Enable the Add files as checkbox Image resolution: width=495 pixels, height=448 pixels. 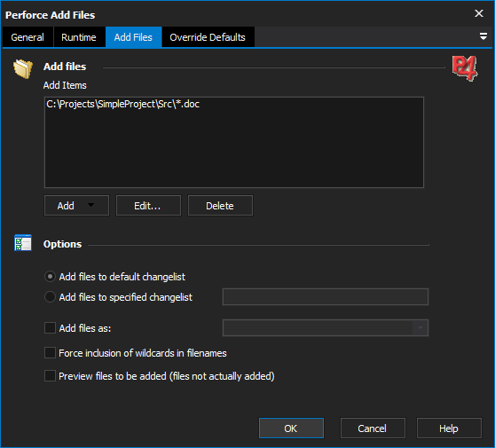tap(50, 327)
